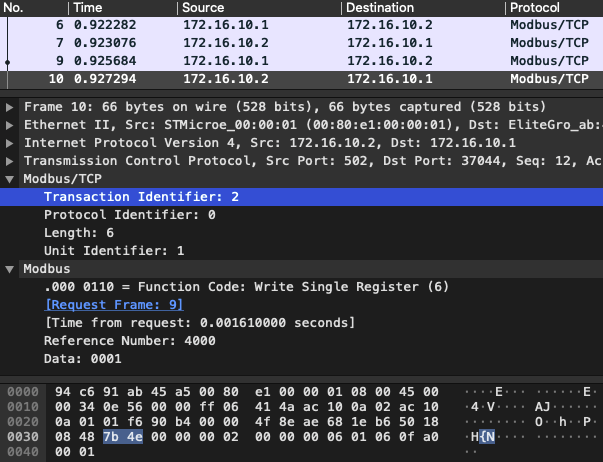Select the Time from request line
This screenshot has width=603, height=462.
(x=302, y=323)
